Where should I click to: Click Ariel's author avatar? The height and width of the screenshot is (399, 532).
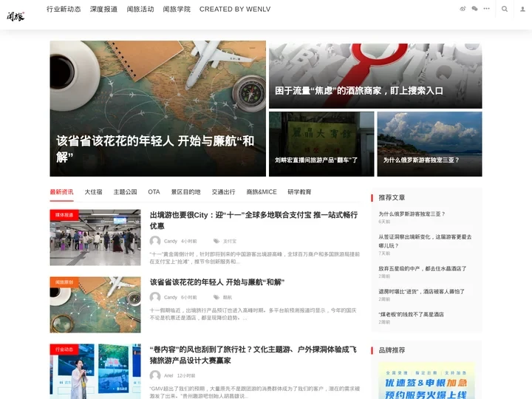(x=155, y=375)
